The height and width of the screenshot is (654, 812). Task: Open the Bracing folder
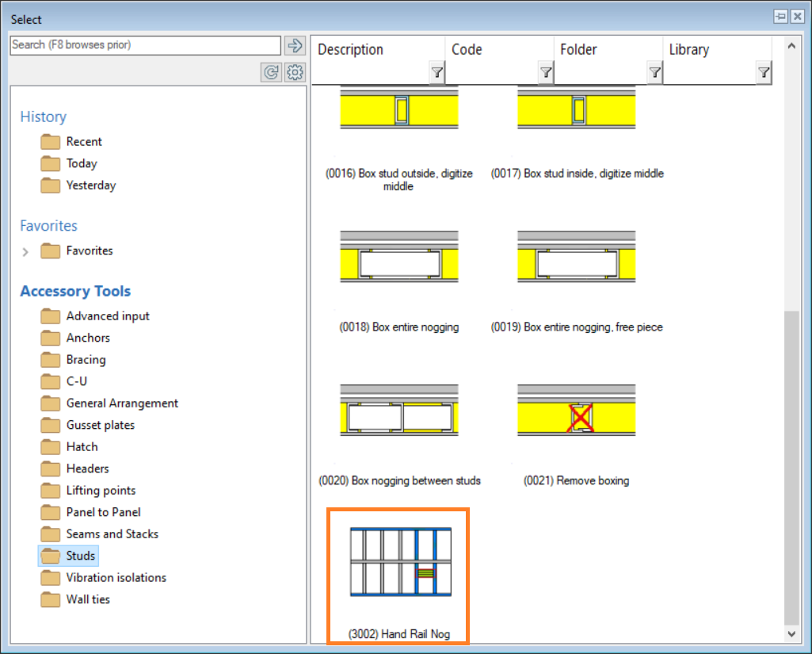point(86,360)
